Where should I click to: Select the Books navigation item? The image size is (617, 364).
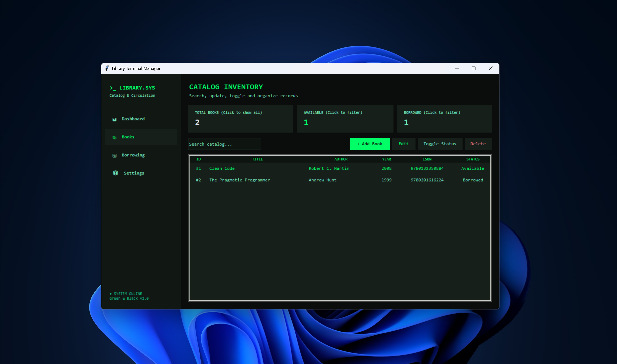coord(141,137)
